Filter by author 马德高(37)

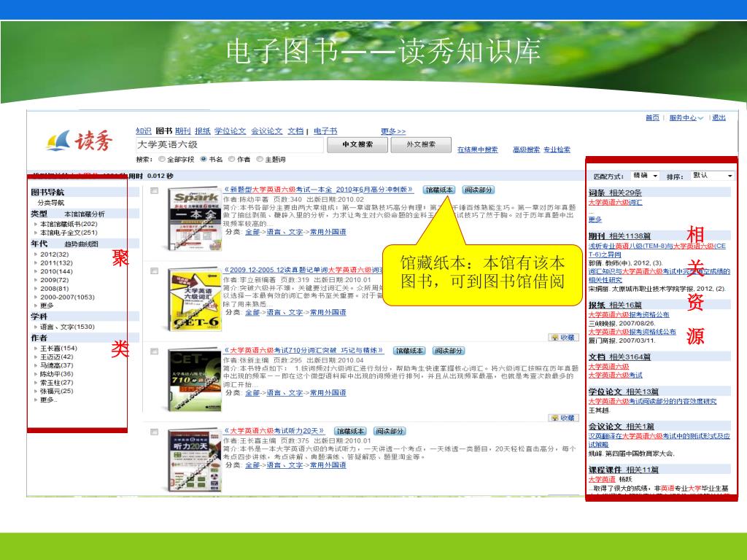(57, 365)
